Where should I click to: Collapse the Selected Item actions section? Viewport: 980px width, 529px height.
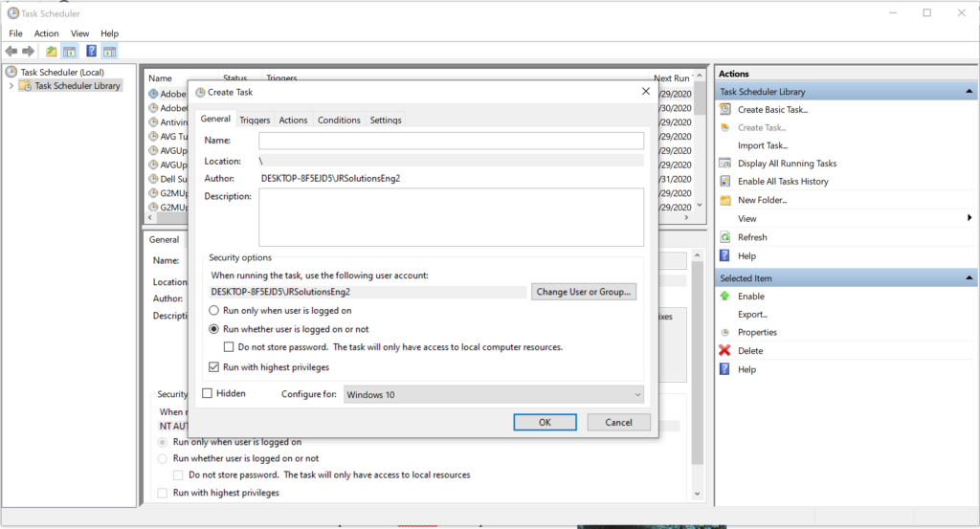967,278
